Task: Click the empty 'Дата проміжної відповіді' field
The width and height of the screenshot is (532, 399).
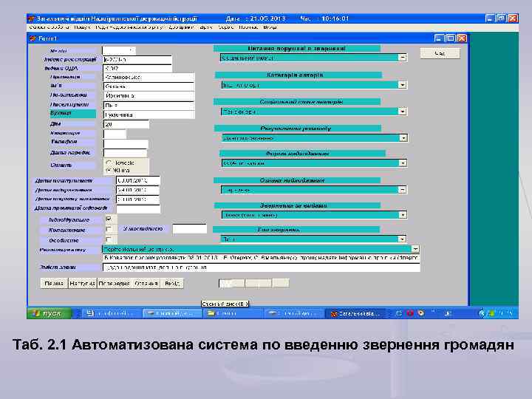Action: coord(138,208)
